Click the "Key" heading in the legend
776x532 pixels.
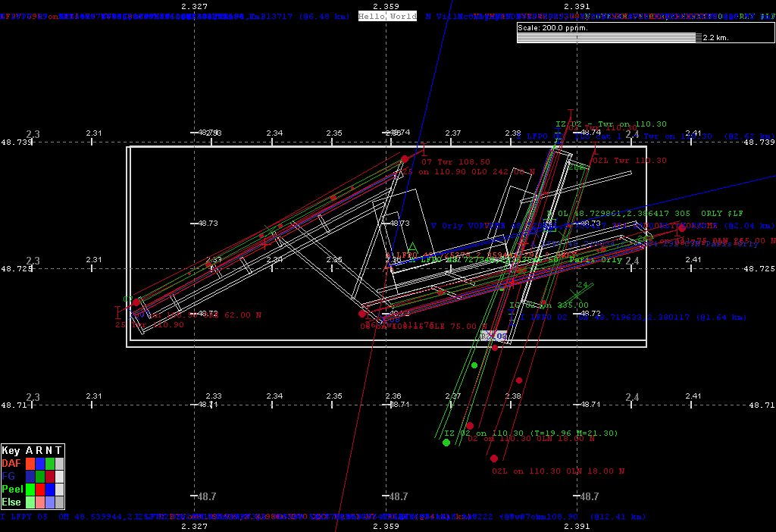pyautogui.click(x=12, y=450)
